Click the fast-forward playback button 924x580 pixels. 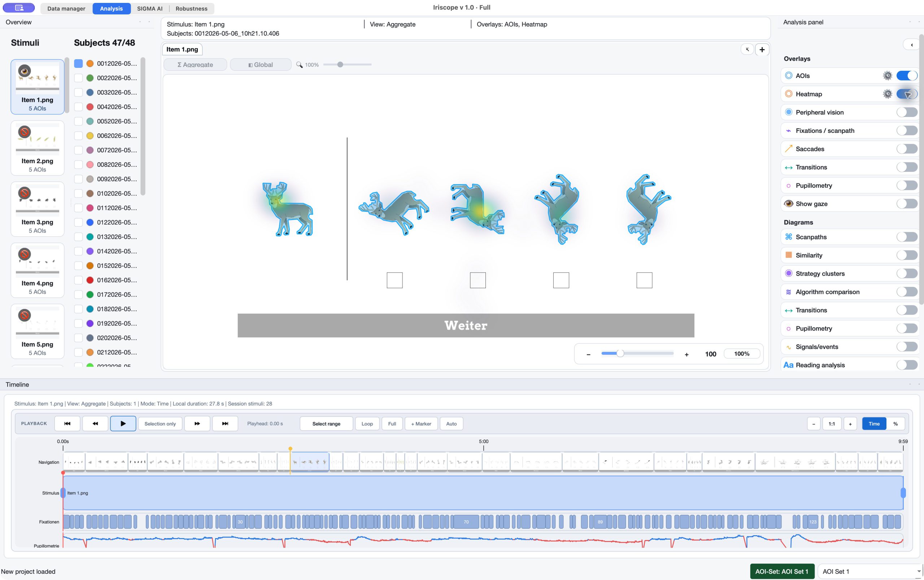tap(197, 423)
